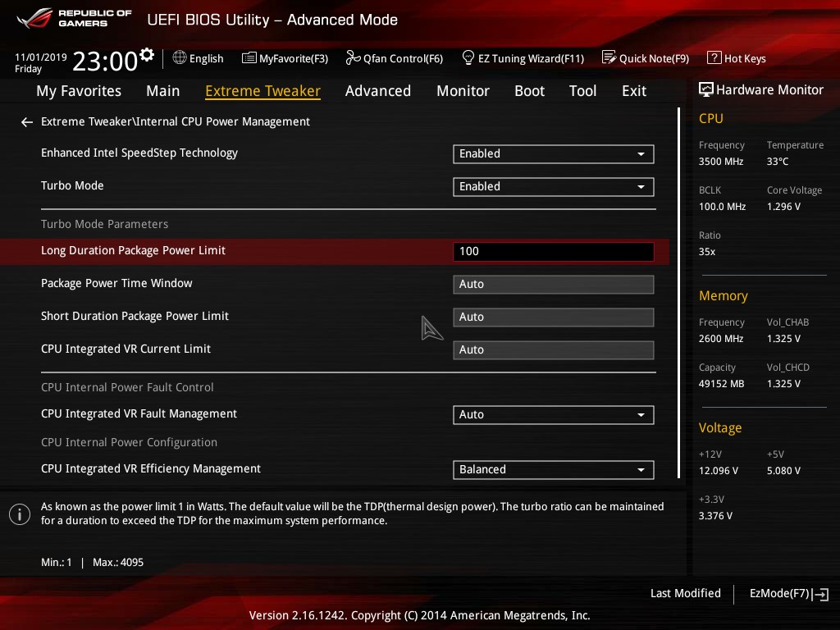Click the EZ Tuning Wizard bulb icon
Screen dimensions: 840x630
(468, 57)
